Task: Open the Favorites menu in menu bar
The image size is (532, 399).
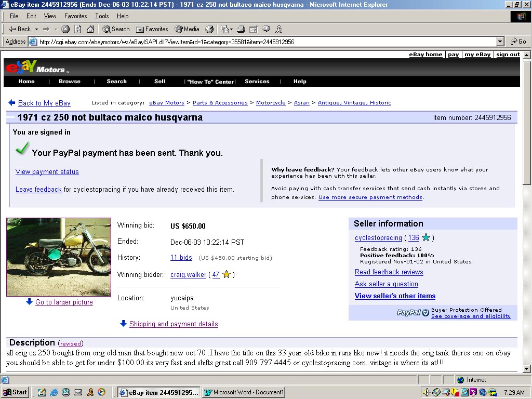Action: tap(76, 16)
